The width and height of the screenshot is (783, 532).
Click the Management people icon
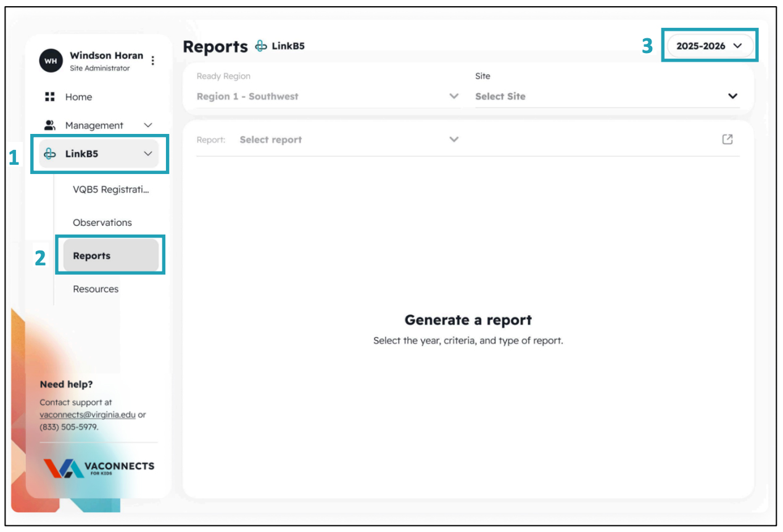click(50, 125)
